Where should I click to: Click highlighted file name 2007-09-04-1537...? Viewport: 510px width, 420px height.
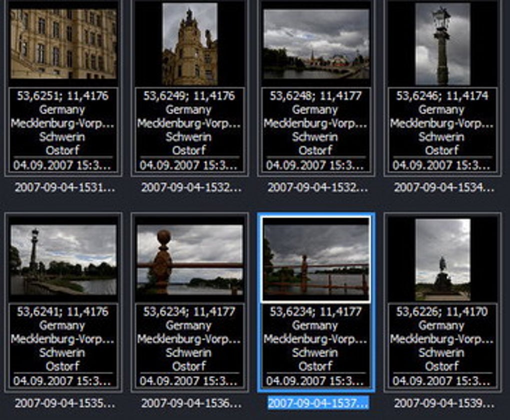(x=318, y=403)
